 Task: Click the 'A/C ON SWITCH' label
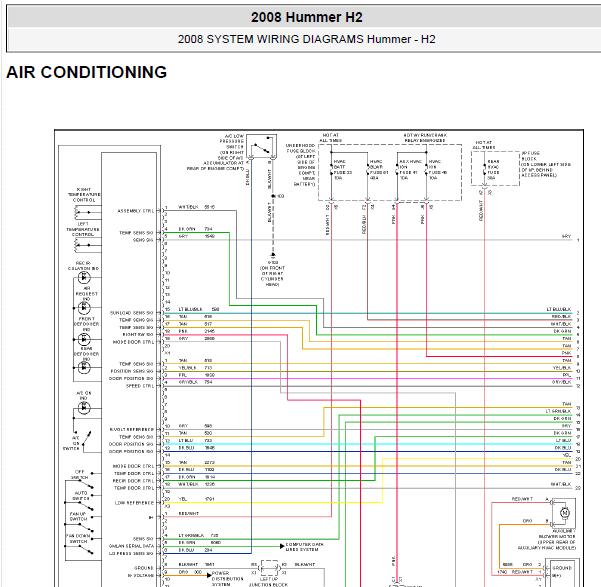(73, 443)
